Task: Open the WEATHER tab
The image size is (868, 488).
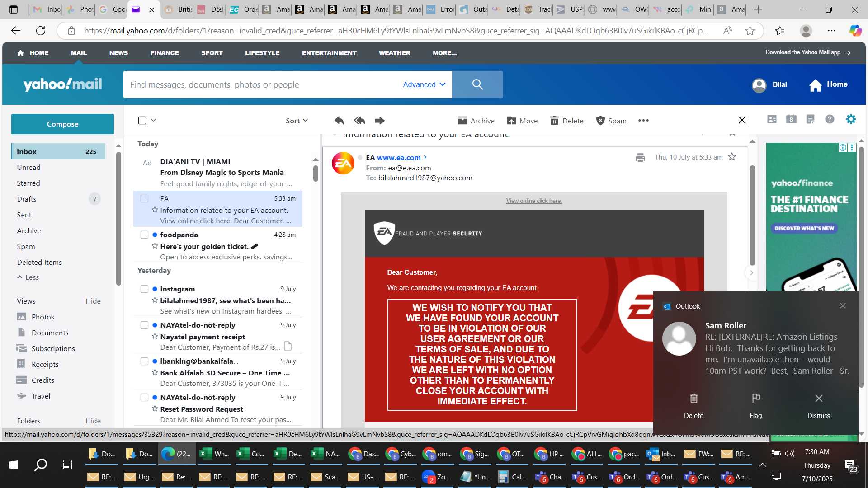Action: [394, 53]
